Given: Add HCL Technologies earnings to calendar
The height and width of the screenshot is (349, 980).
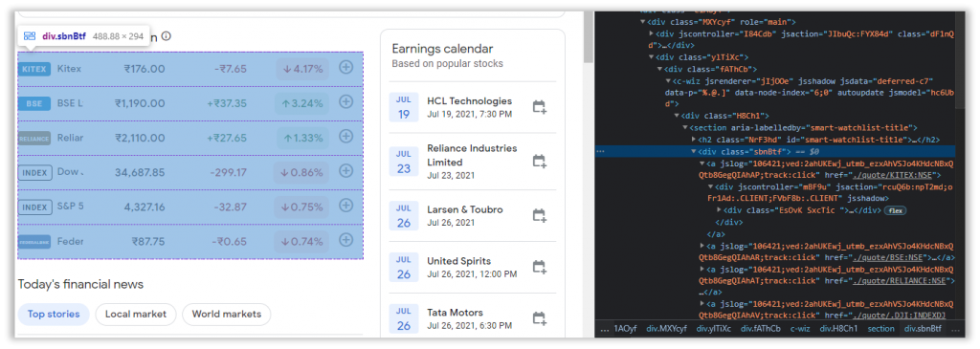Looking at the screenshot, I should pyautogui.click(x=540, y=107).
